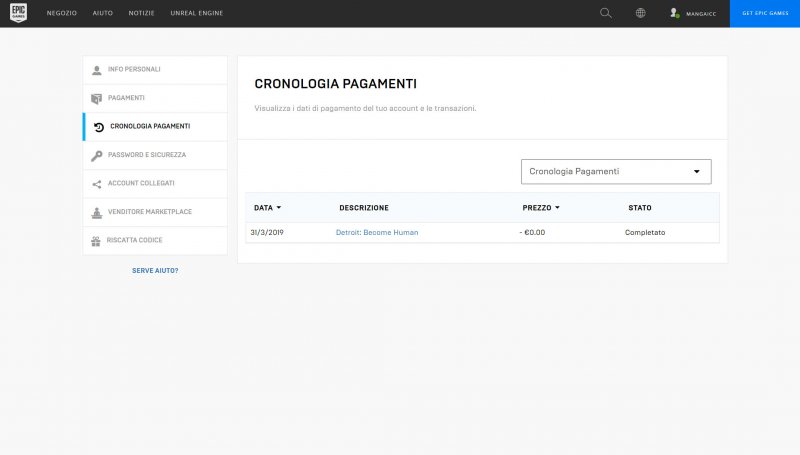The width and height of the screenshot is (800, 455).
Task: Sort by Prezzo column arrow
Action: click(x=557, y=208)
